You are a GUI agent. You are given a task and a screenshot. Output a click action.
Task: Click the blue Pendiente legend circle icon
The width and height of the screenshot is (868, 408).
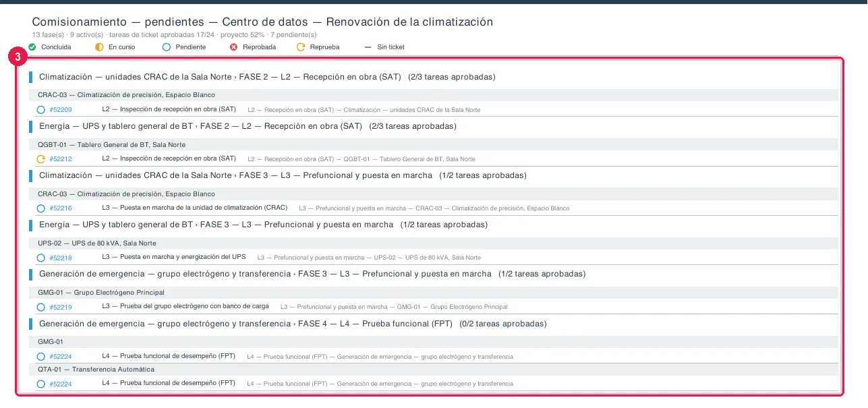point(167,47)
